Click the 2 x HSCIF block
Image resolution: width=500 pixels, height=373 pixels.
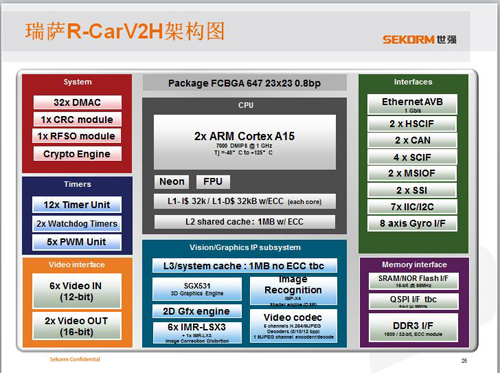[x=412, y=124]
